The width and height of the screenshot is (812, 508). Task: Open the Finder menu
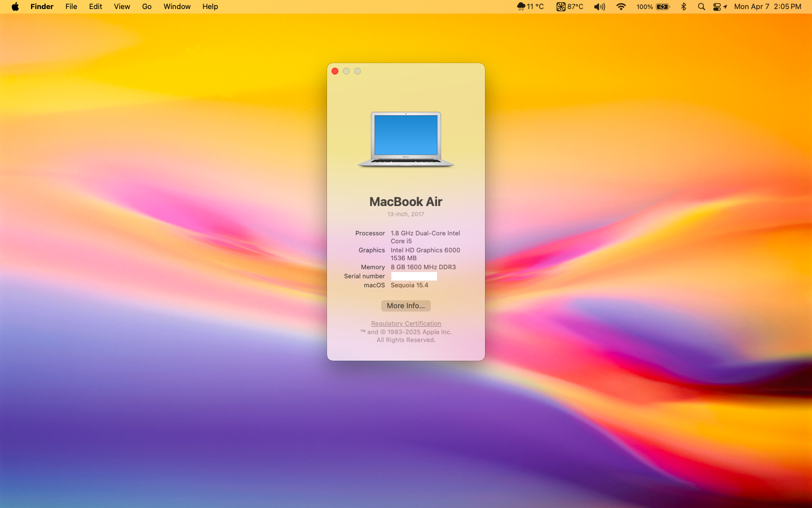pyautogui.click(x=42, y=7)
